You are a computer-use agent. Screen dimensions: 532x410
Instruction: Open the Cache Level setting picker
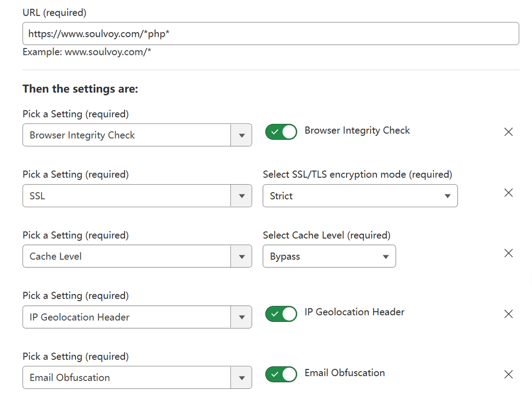137,256
